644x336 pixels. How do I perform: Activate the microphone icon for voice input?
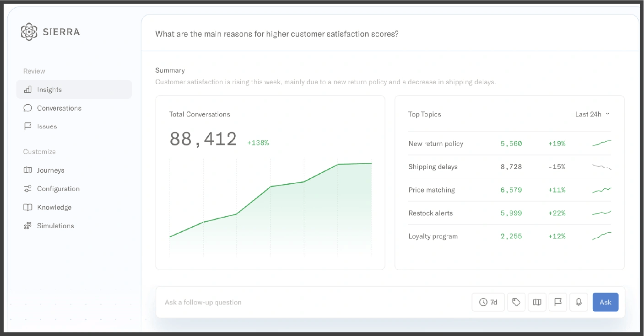579,302
